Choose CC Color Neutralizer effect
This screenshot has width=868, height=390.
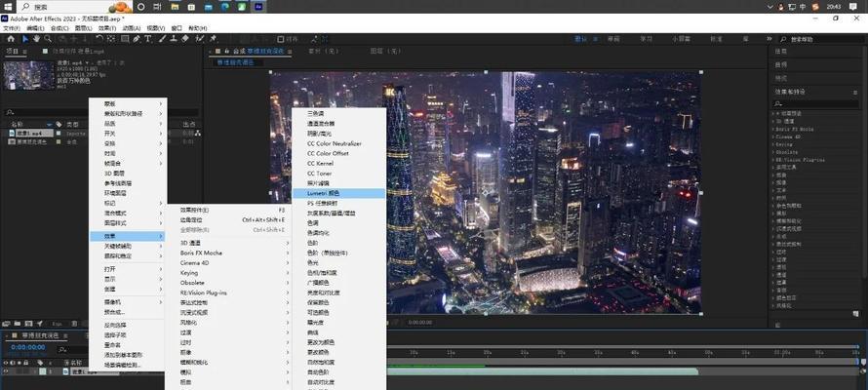338,143
